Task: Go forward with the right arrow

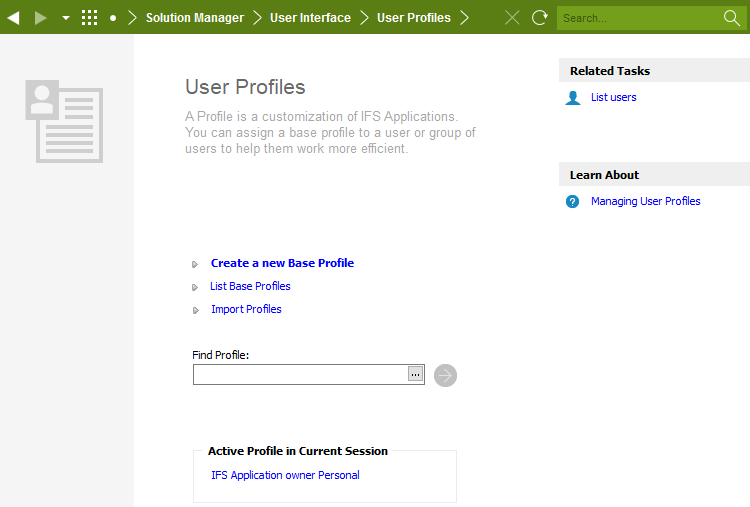Action: (41, 18)
